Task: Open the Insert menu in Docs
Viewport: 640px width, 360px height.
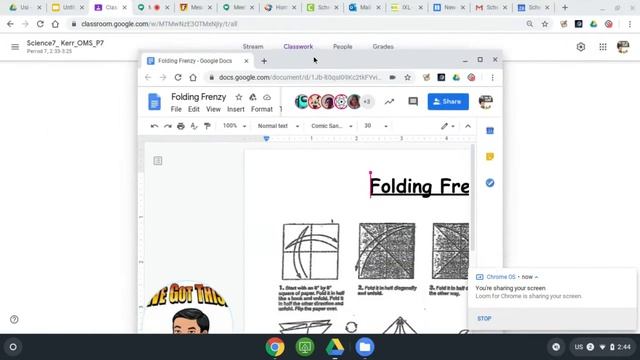Action: point(236,109)
